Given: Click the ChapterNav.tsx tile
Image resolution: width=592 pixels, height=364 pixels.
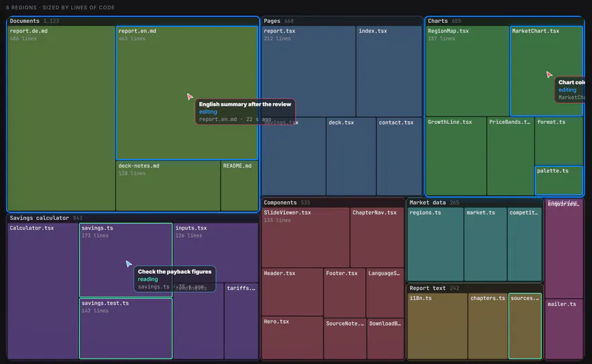Looking at the screenshot, I should [x=377, y=238].
